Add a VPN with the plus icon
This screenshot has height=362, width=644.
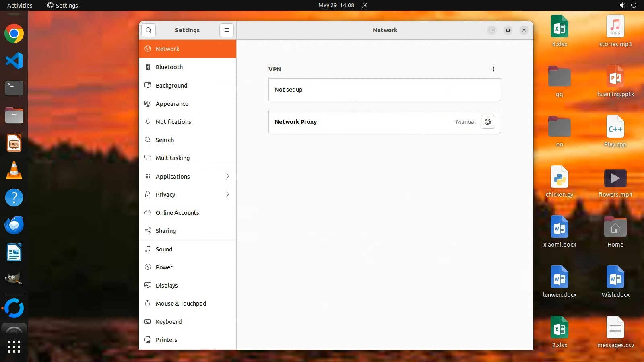[493, 69]
